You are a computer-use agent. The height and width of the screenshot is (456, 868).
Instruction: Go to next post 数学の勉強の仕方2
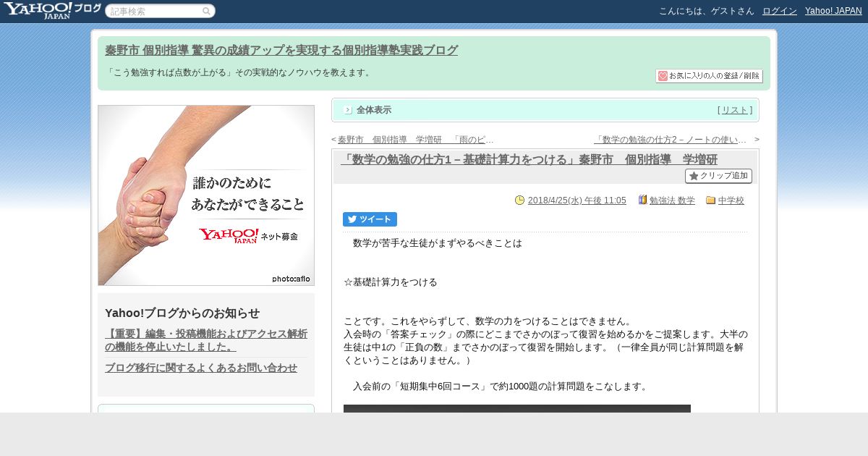(x=670, y=140)
